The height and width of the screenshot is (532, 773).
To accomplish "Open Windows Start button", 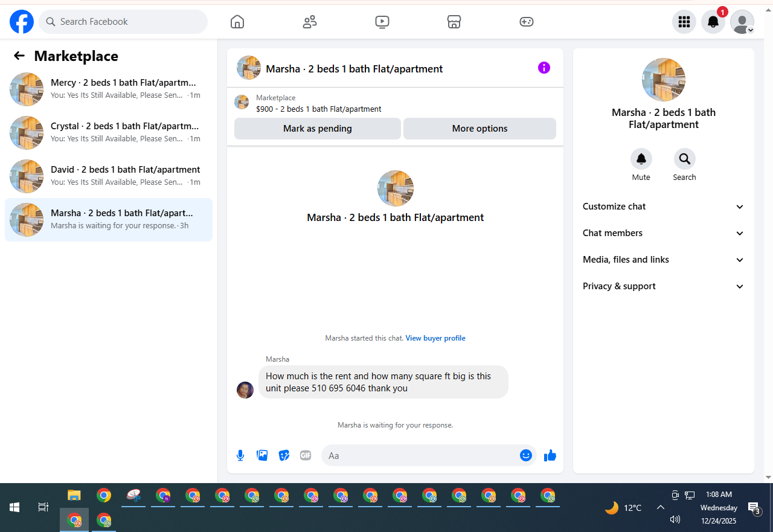I will pyautogui.click(x=14, y=507).
